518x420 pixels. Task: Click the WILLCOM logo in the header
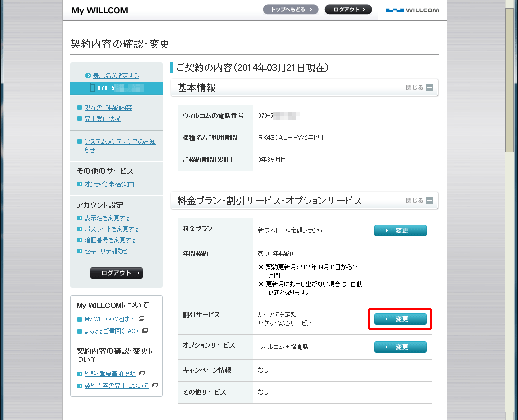(412, 10)
